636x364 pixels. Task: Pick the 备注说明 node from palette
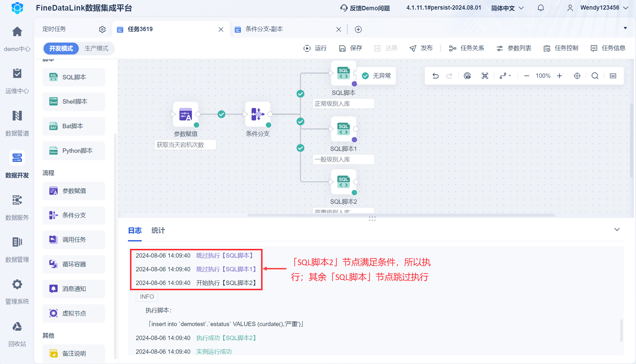coord(74,353)
